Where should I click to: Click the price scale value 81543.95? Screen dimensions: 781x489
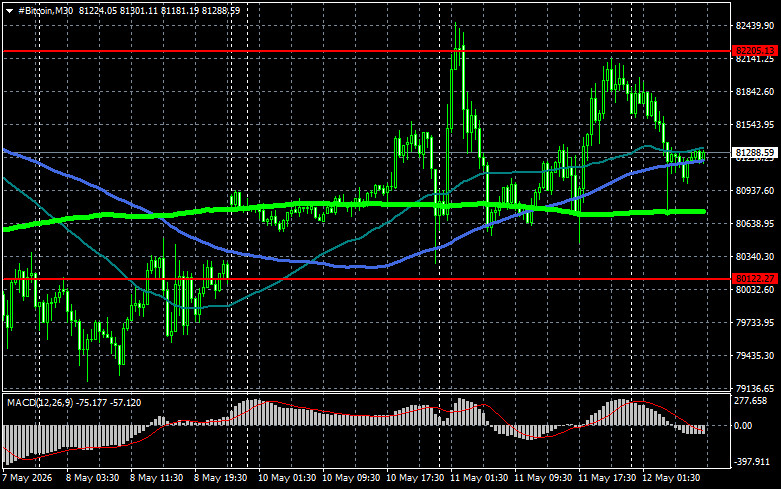click(x=755, y=124)
